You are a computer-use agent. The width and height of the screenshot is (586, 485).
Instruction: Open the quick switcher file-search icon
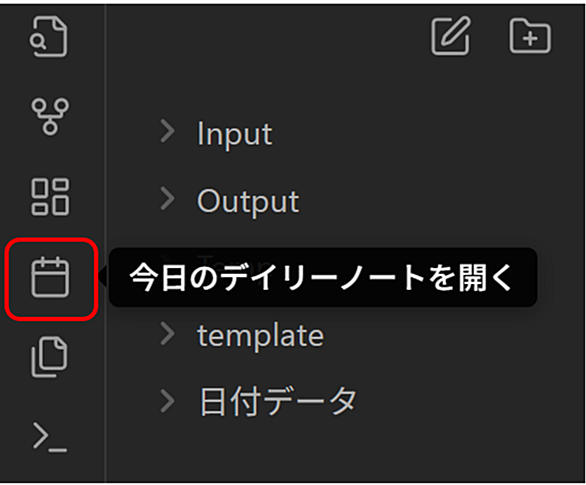[49, 36]
